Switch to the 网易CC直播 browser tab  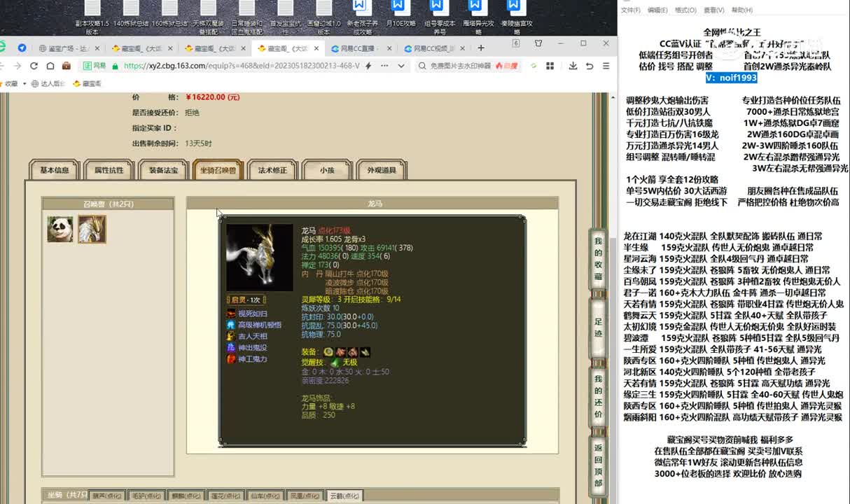pyautogui.click(x=361, y=48)
